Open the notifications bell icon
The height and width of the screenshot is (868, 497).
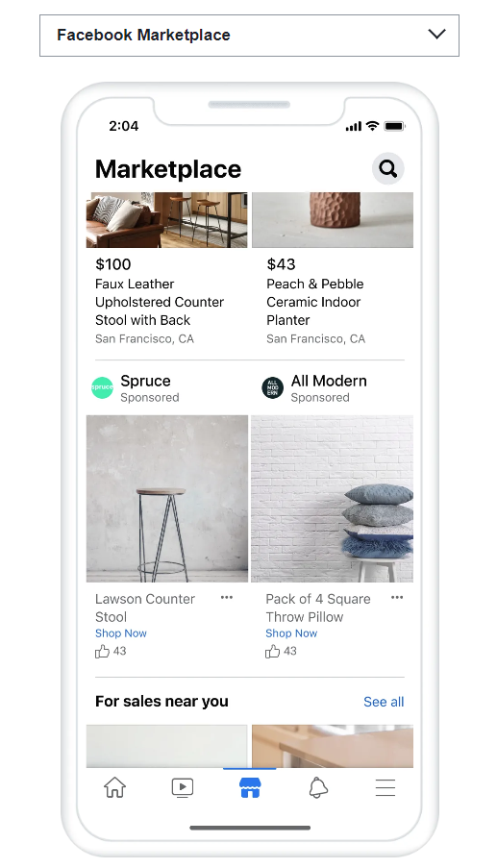318,787
